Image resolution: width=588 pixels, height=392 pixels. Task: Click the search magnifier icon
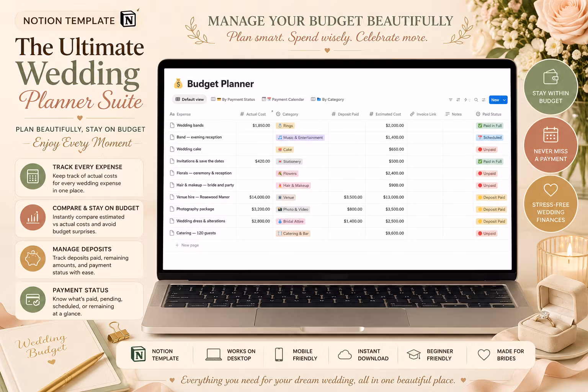point(476,100)
